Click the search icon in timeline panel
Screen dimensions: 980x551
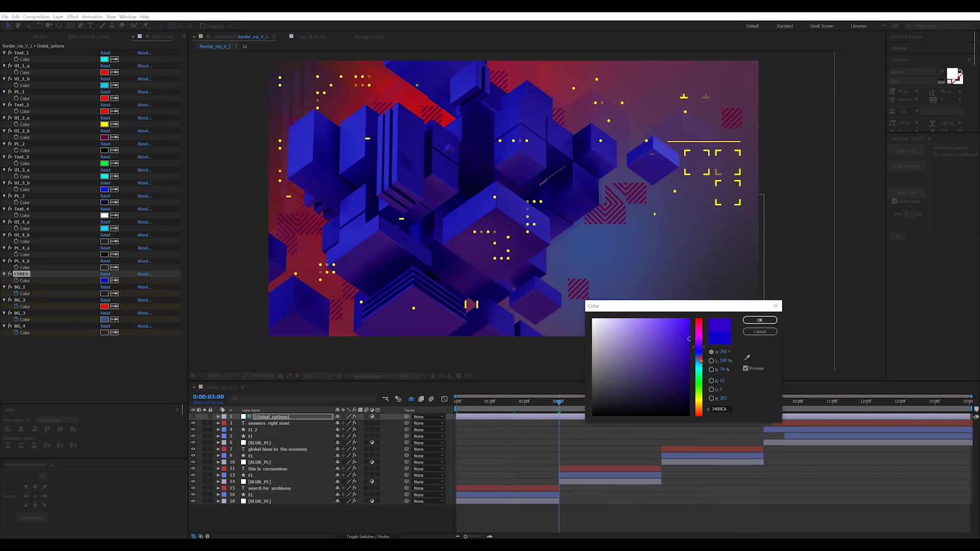pos(235,398)
